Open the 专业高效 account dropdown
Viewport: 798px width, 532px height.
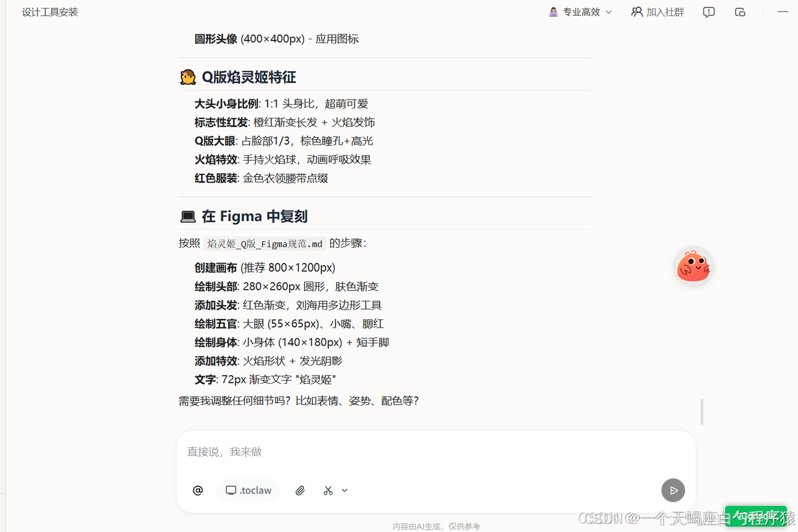(580, 12)
